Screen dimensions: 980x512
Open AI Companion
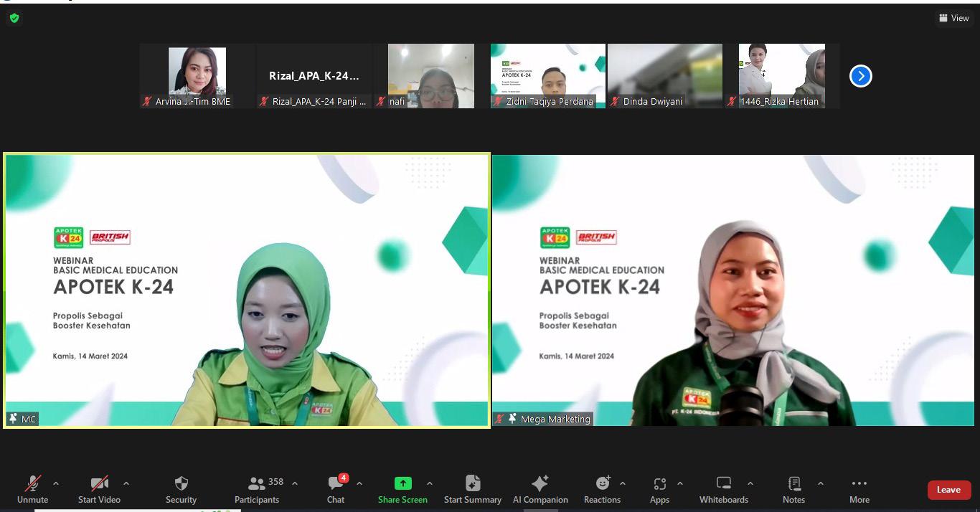tap(540, 490)
